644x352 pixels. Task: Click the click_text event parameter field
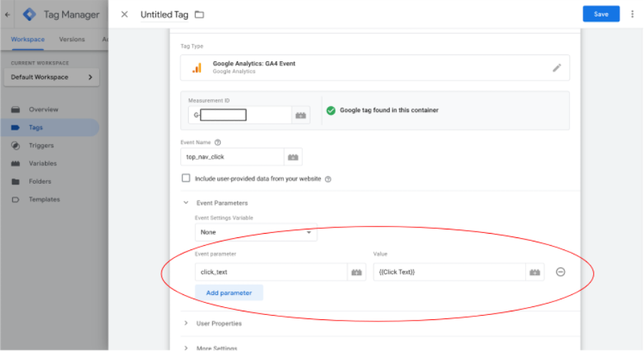271,272
